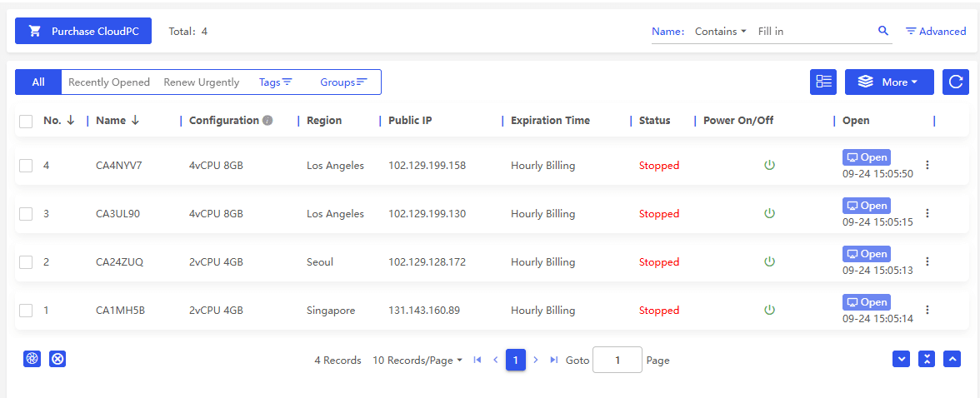Screen dimensions: 980x398
Task: Open the CA3UL90 CloudPC
Action: coord(867,206)
